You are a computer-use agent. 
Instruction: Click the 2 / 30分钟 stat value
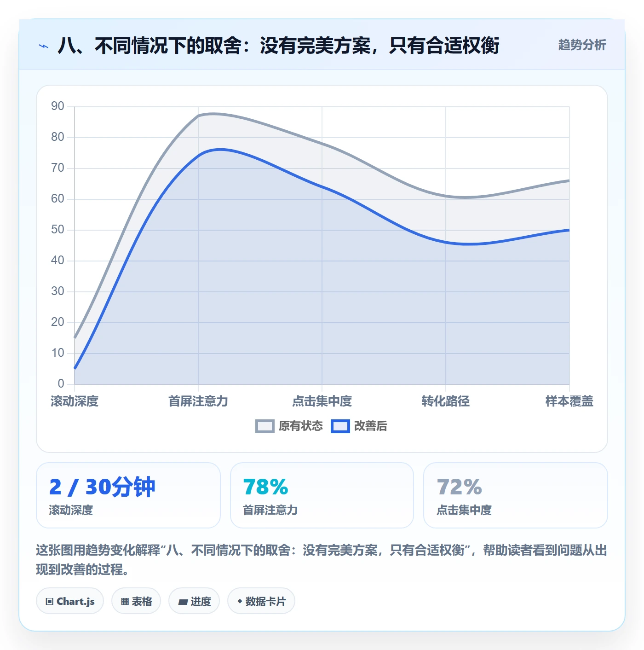(x=102, y=487)
